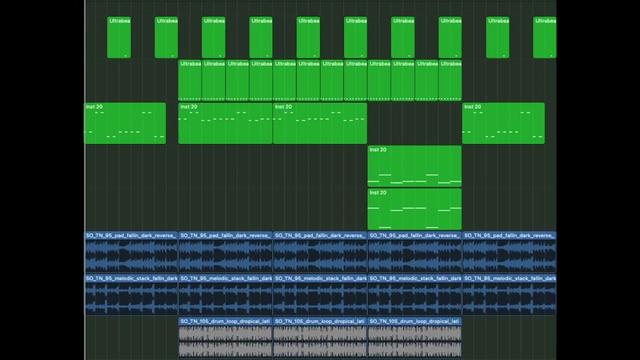
Task: Select the eleventh Ultrabeat region on the second track
Action: coord(427,80)
